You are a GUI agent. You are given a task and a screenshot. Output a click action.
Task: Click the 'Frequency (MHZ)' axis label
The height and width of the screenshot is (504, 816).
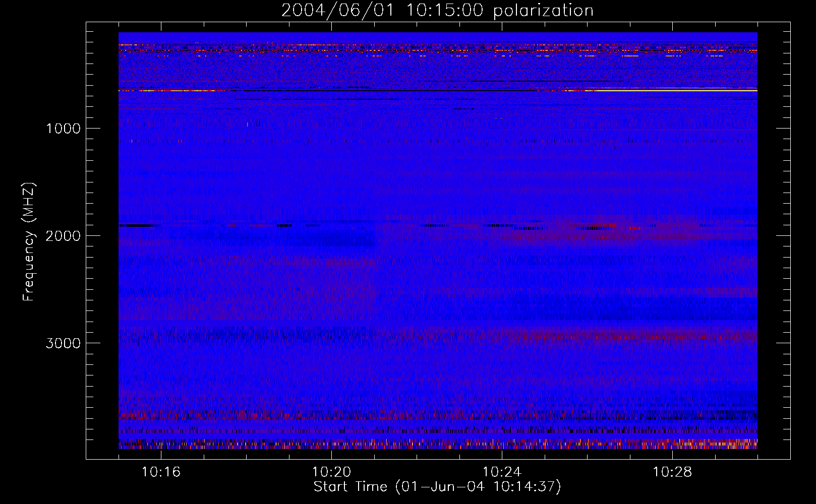click(29, 242)
